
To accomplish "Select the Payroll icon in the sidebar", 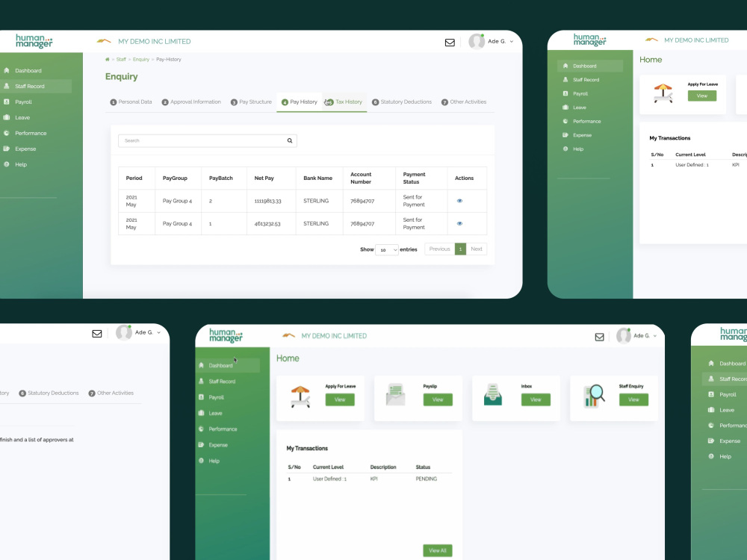I will pyautogui.click(x=7, y=102).
